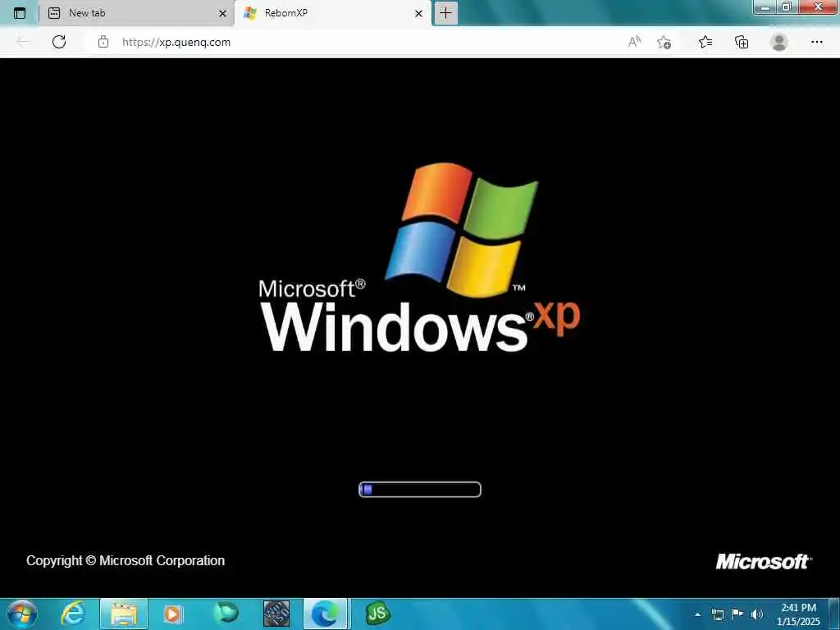Open the volume speaker tray icon
Viewport: 840px width, 630px height.
pos(756,614)
